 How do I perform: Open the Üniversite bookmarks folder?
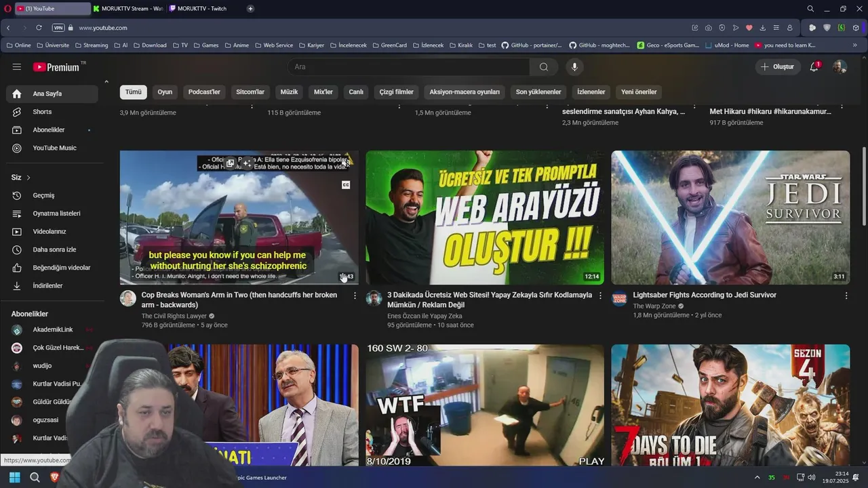click(52, 45)
